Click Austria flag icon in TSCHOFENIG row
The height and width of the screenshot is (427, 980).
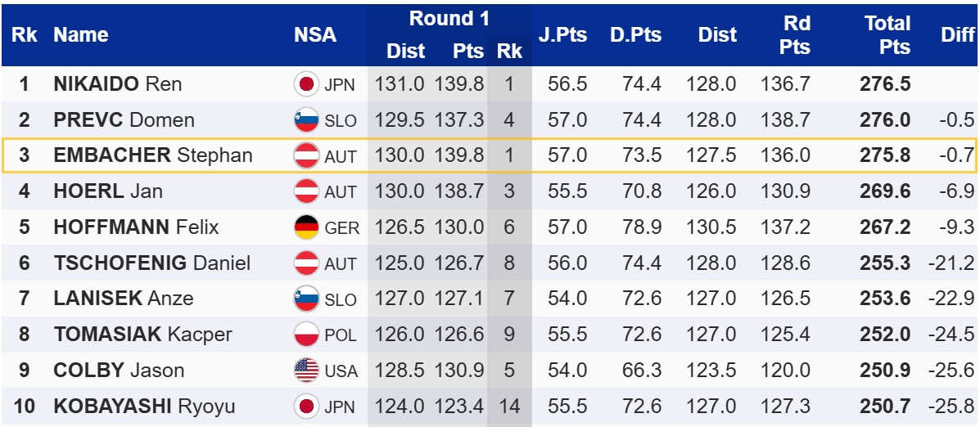click(306, 263)
